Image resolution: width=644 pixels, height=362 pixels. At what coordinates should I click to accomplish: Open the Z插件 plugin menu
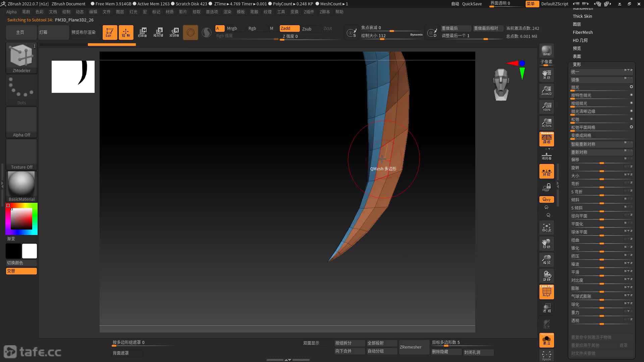click(x=309, y=12)
